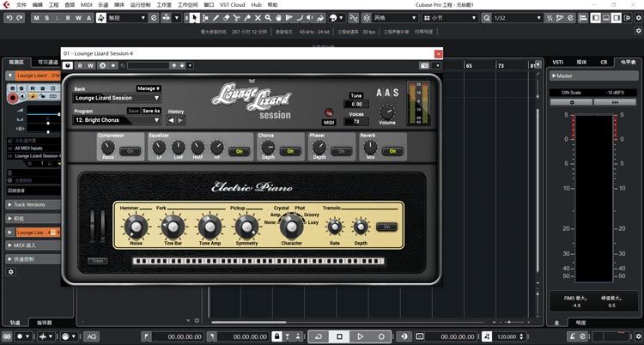This screenshot has height=345, width=644.
Task: Toggle the metronome click icon
Action: point(572,336)
